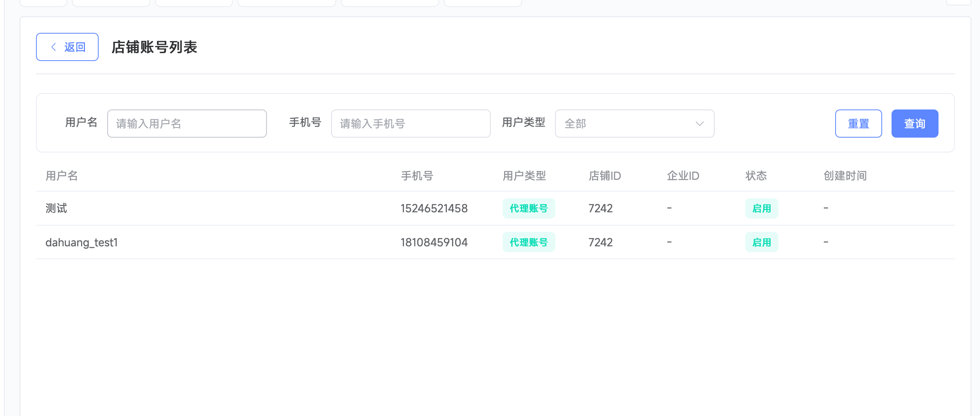Click phone number 15246521458
This screenshot has width=980, height=416.
tap(434, 208)
